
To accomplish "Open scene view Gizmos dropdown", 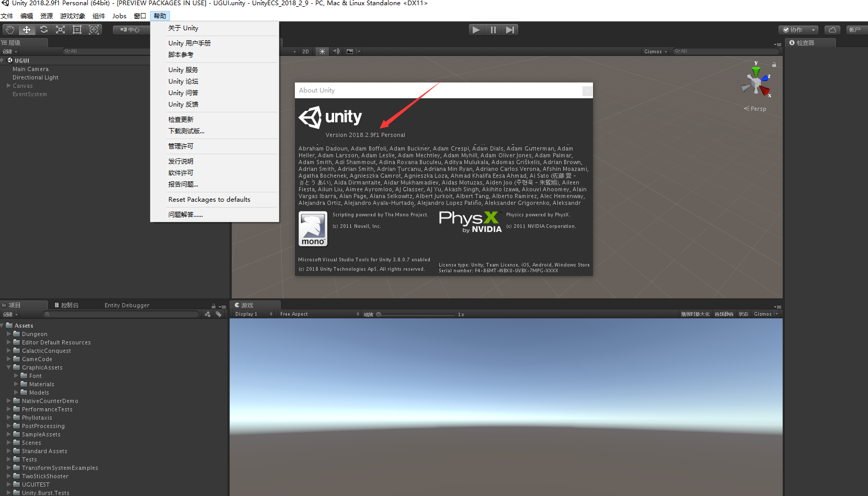I will point(656,51).
